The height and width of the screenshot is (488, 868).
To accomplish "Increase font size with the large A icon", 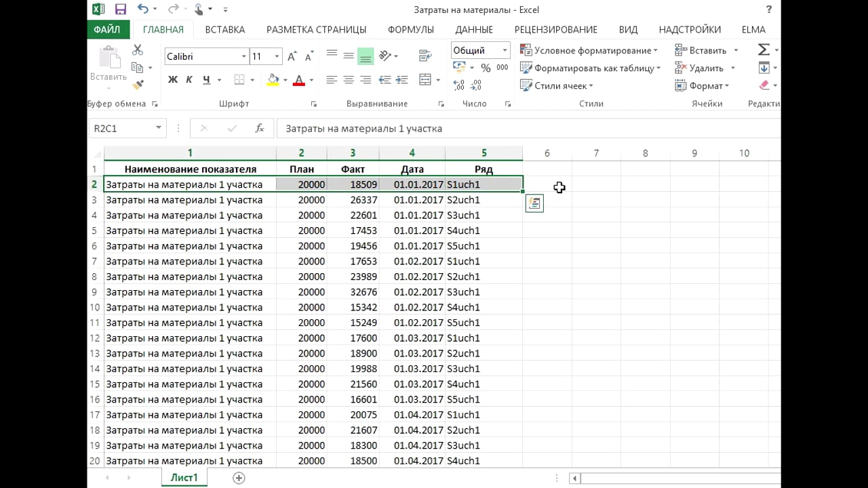I will click(x=292, y=56).
